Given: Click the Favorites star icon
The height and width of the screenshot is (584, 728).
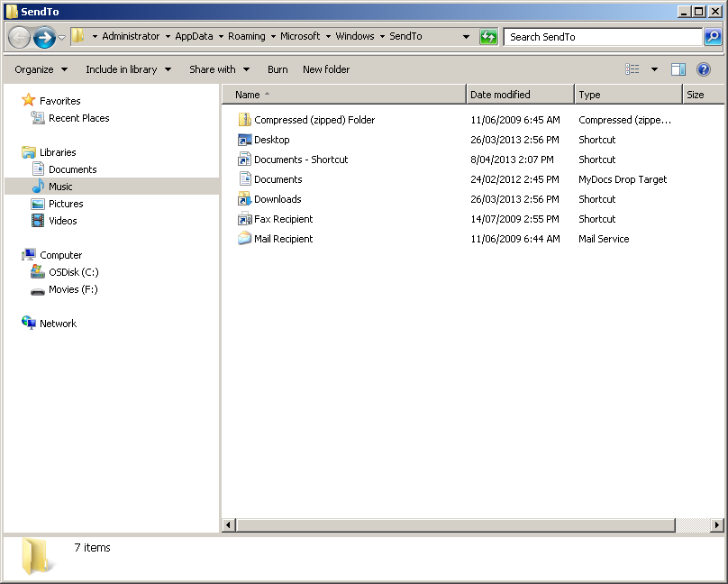Looking at the screenshot, I should click(x=28, y=100).
